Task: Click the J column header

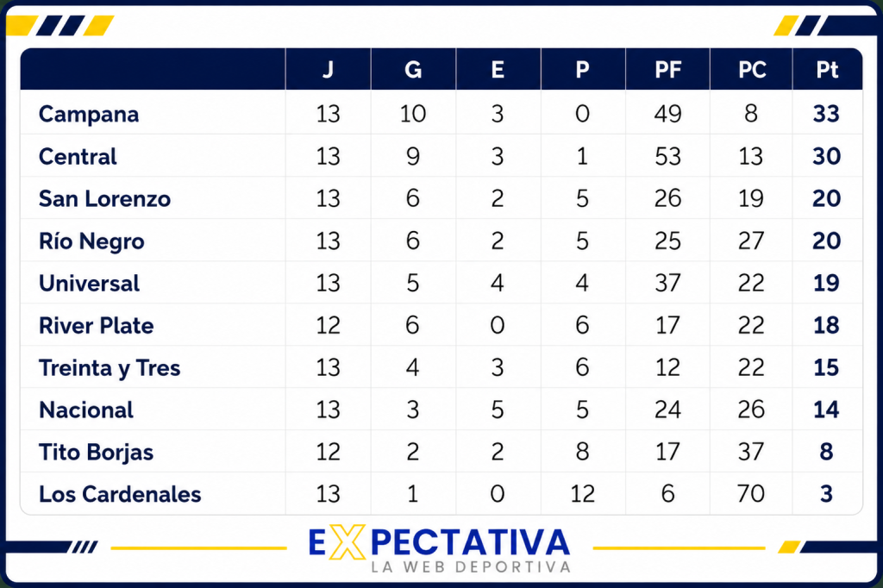Action: pos(328,69)
